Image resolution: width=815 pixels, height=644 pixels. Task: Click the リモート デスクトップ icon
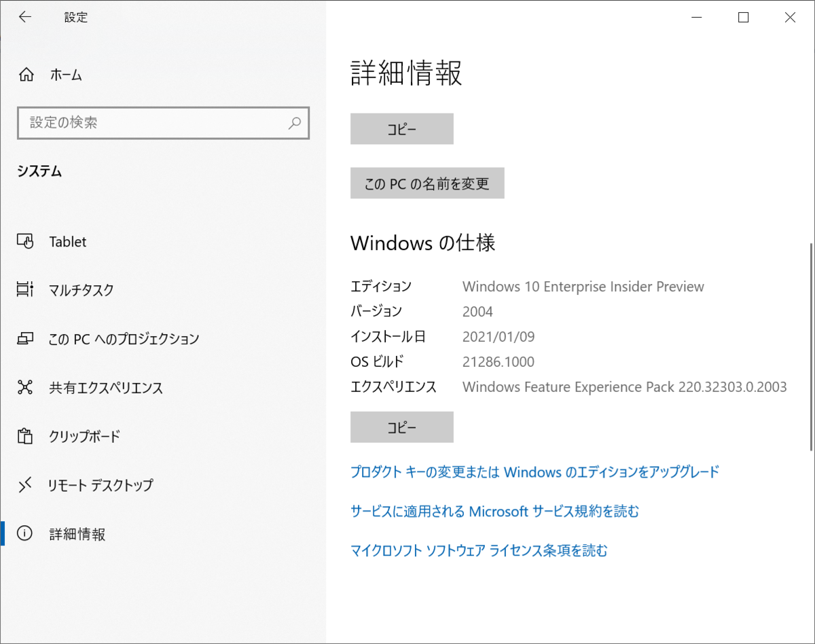click(x=25, y=485)
